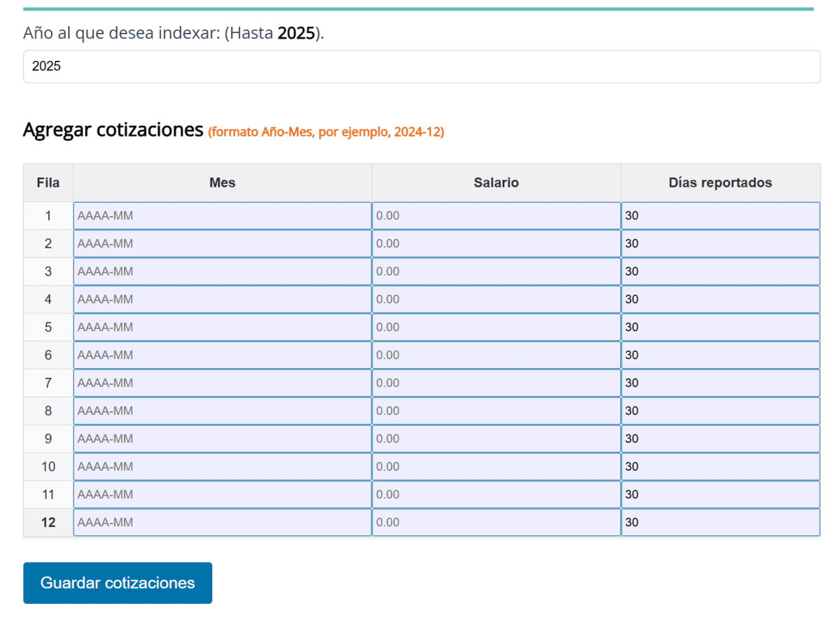
Task: Click the Salario field in row 6
Action: click(x=496, y=355)
